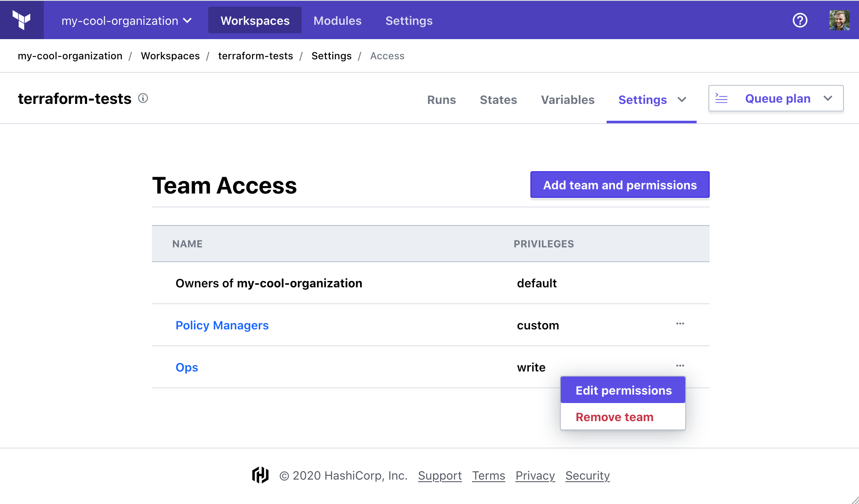Screen dimensions: 859x504
Task: Open Modules in top navigation
Action: pos(337,21)
